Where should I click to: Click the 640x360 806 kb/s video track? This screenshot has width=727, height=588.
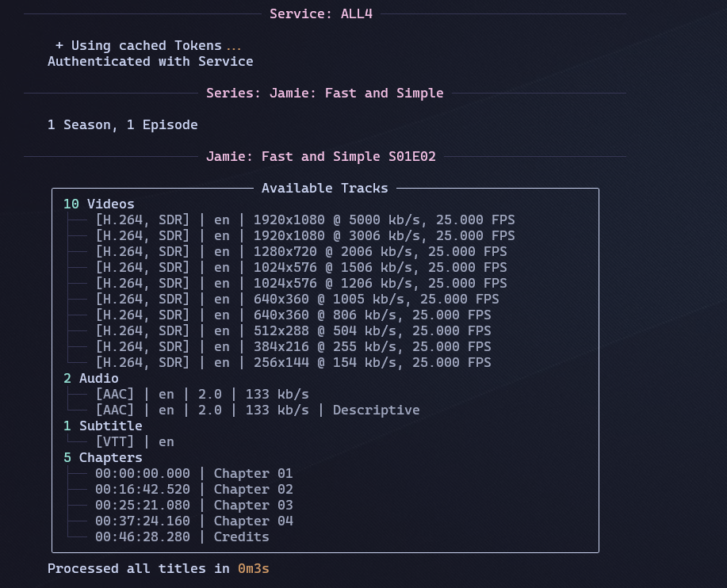(x=293, y=315)
